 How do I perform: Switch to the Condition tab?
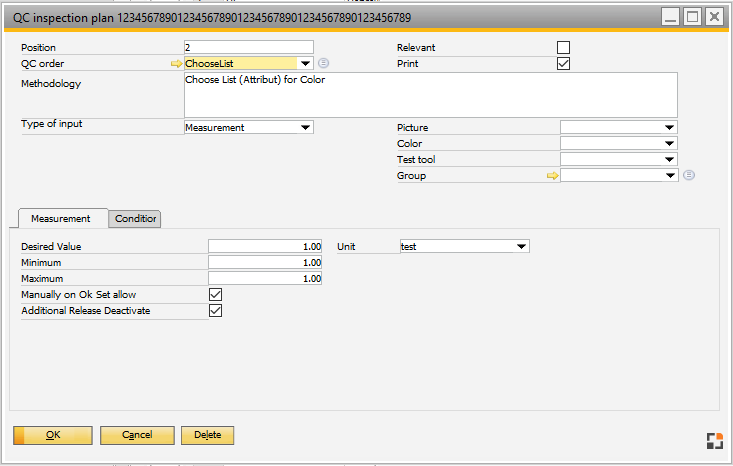[136, 219]
